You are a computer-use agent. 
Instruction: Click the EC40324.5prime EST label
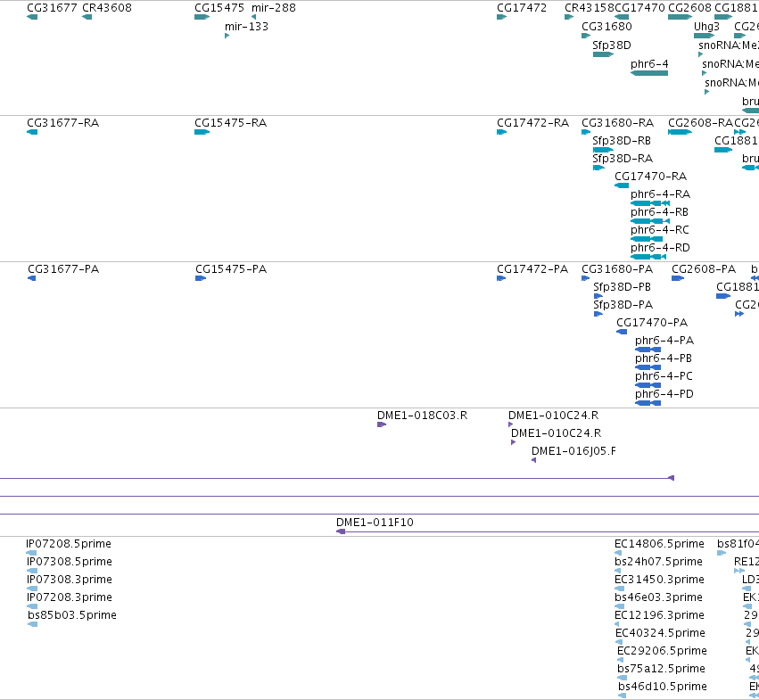point(660,634)
